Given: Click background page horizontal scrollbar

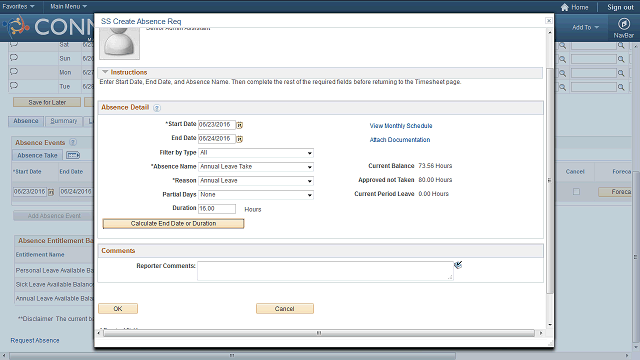Looking at the screenshot, I should [x=232, y=356].
